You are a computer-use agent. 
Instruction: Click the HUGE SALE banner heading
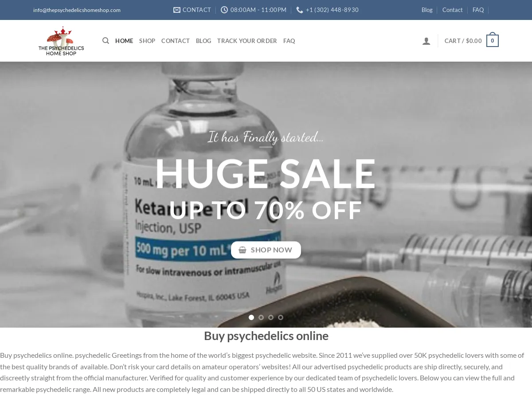coord(266,173)
